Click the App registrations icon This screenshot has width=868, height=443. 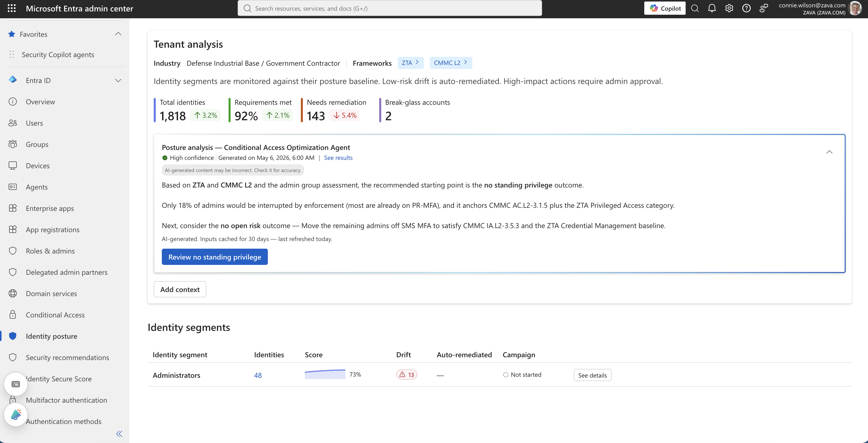[13, 229]
